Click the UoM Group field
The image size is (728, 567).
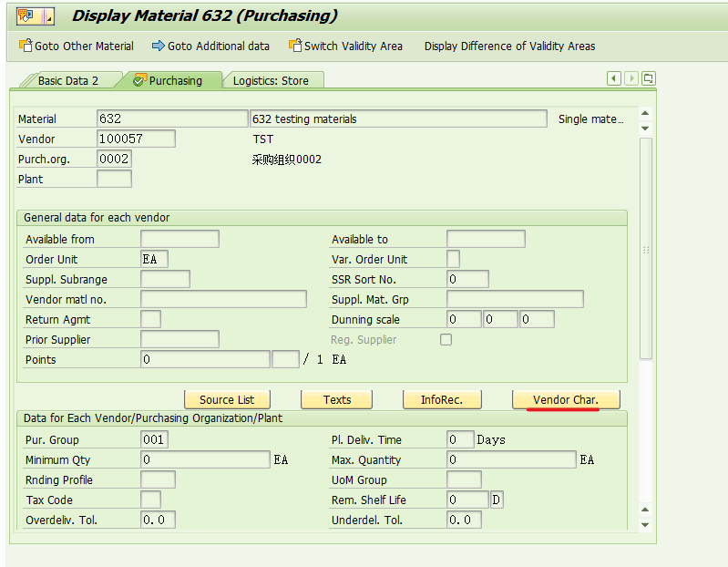464,479
